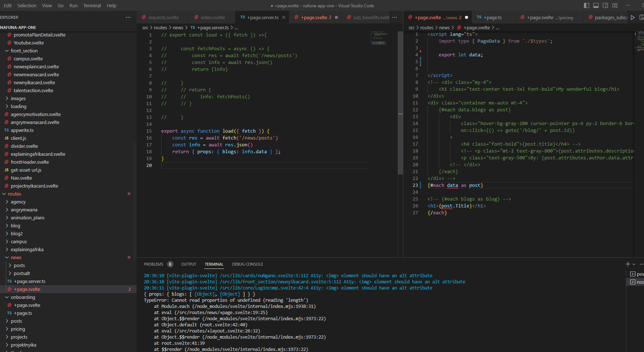
Task: Click 'routes' breadcrumb in left editor
Action: pyautogui.click(x=160, y=27)
